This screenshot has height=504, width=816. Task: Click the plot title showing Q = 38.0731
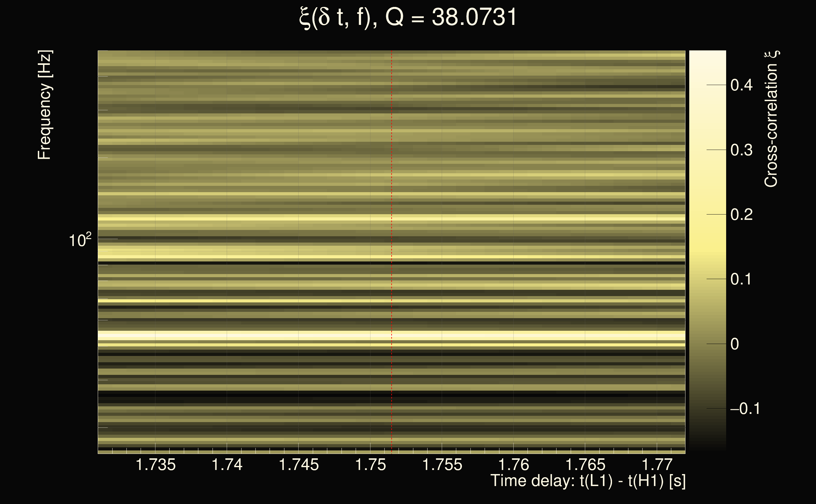pyautogui.click(x=408, y=17)
